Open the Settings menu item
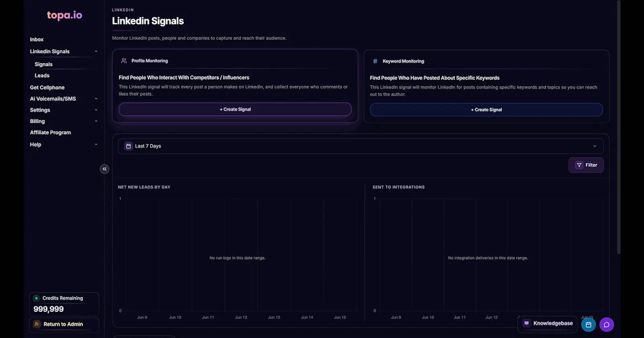This screenshot has width=644, height=338. tap(40, 110)
